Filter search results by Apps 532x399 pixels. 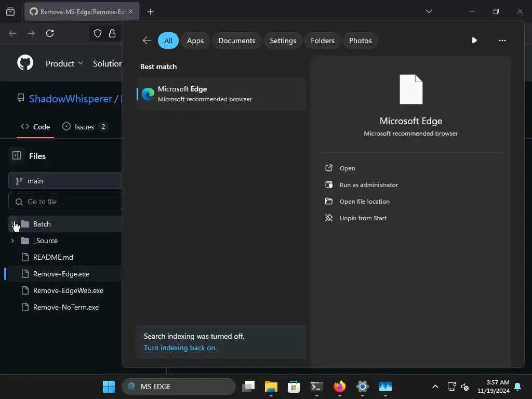pyautogui.click(x=195, y=41)
